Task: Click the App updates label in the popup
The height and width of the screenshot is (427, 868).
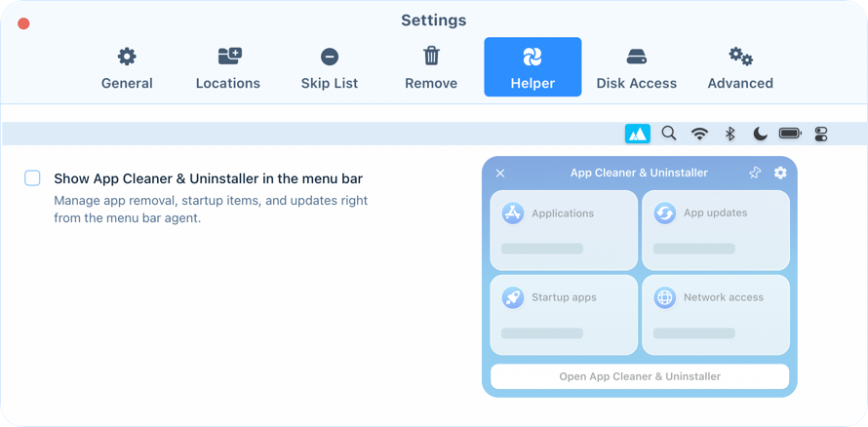Action: click(x=715, y=213)
